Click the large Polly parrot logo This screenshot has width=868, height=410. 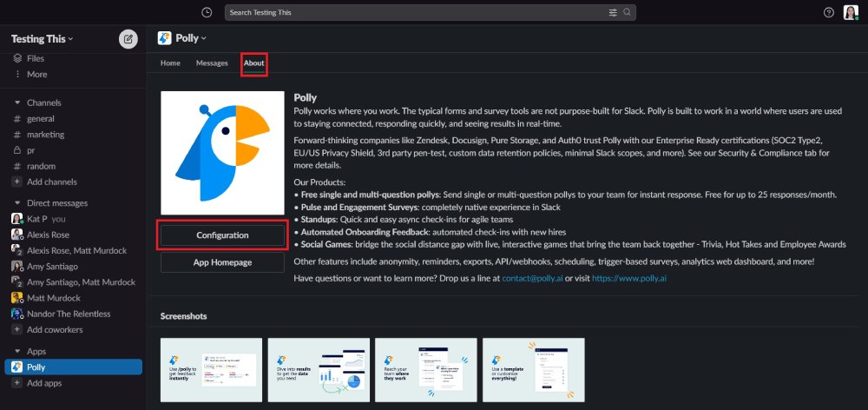[222, 153]
